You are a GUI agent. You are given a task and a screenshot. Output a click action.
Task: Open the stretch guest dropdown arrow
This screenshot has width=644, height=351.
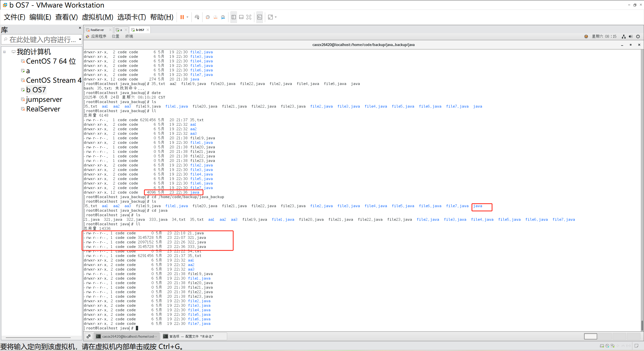click(276, 17)
